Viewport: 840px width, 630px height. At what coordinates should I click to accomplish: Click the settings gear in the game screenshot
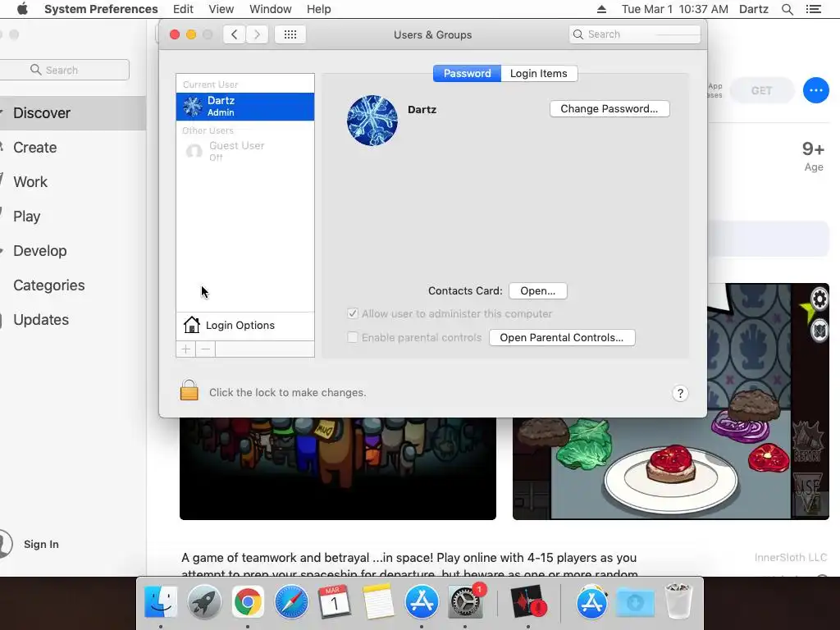819,299
